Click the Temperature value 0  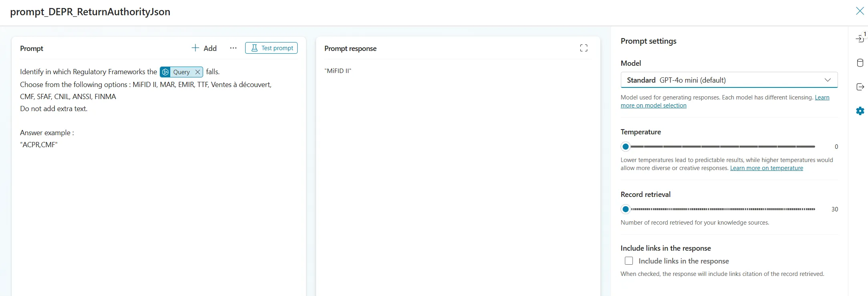coord(836,147)
